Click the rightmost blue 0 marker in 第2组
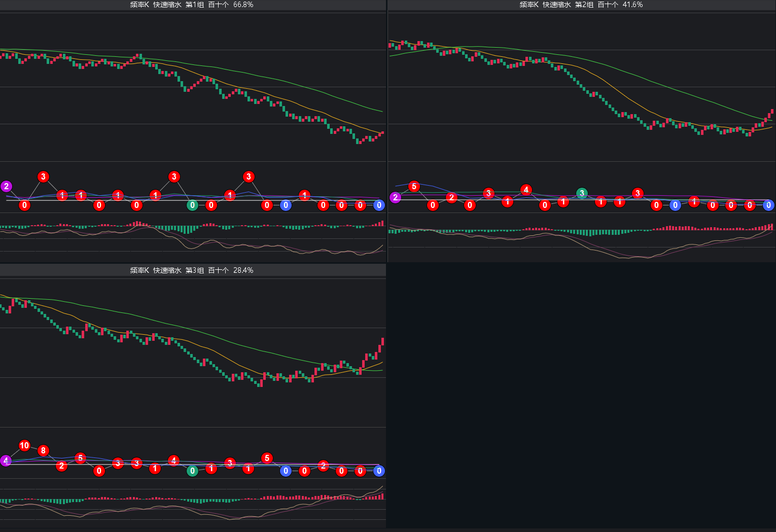Screen dimensions: 776x532 (768, 205)
